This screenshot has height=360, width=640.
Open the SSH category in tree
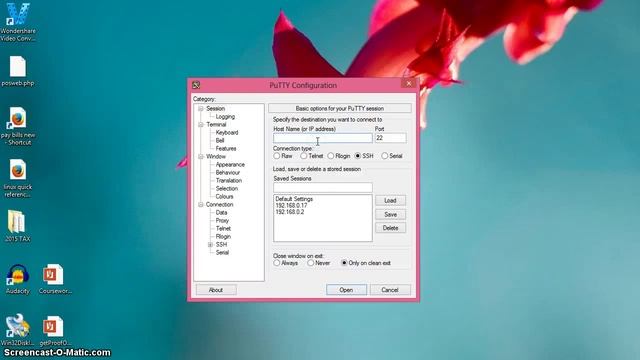(x=221, y=244)
